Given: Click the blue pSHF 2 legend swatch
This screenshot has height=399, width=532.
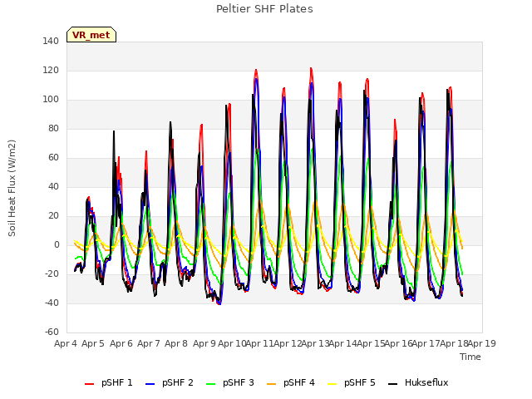Looking at the screenshot, I should coord(150,384).
